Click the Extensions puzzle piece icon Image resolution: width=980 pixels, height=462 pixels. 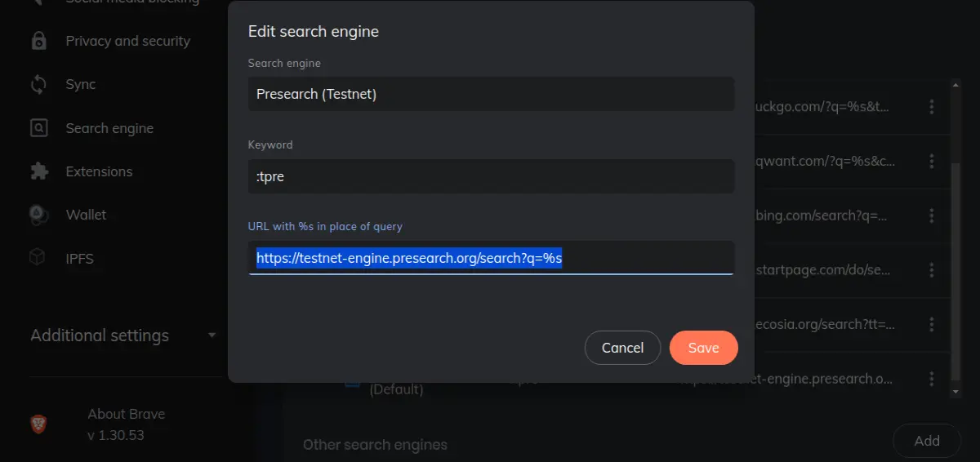click(38, 171)
